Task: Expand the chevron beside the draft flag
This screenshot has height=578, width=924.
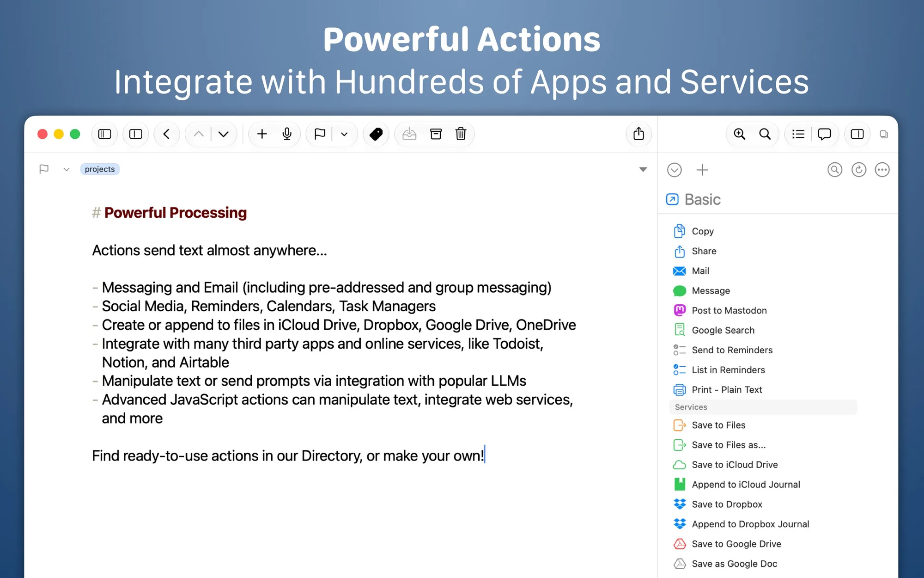Action: (x=67, y=170)
